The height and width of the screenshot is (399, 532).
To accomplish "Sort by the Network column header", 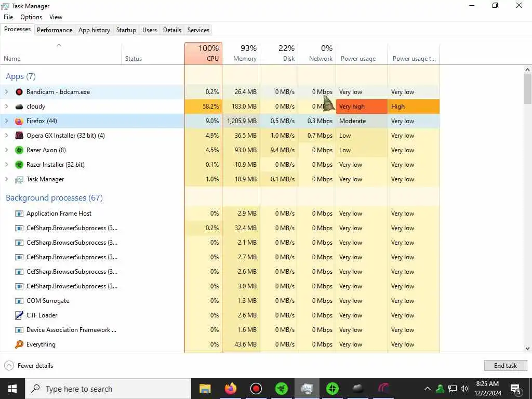I will pyautogui.click(x=317, y=54).
